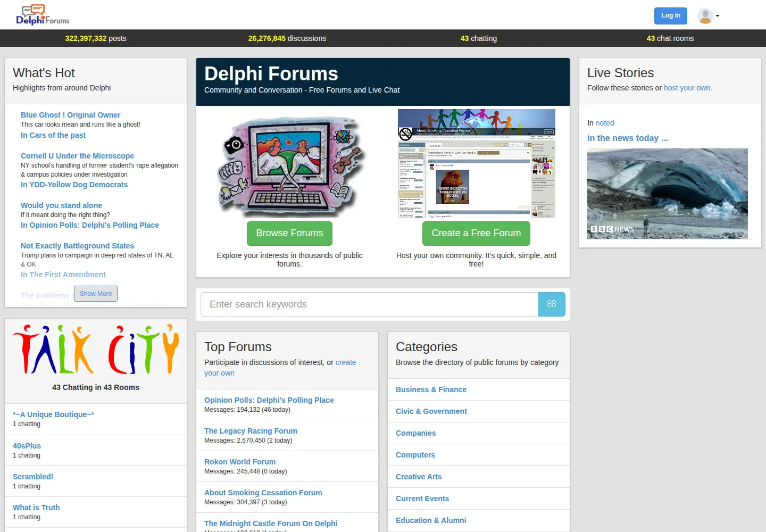This screenshot has height=532, width=766.
Task: Click the Log In button
Action: (x=671, y=15)
